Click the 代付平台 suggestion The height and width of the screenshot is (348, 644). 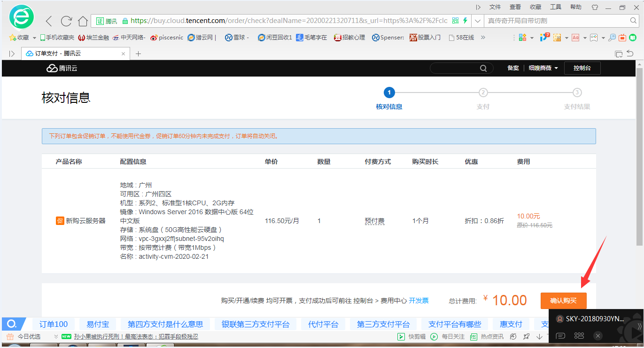pyautogui.click(x=323, y=324)
